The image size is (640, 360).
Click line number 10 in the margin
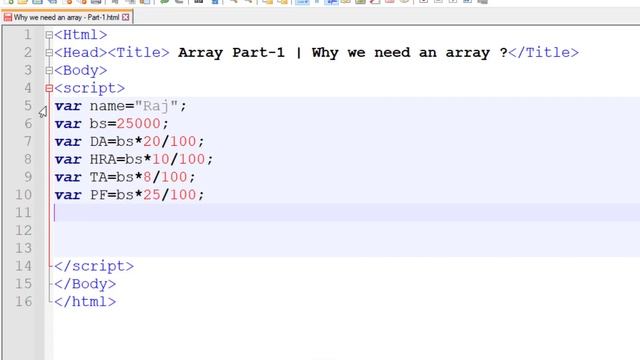[x=23, y=195]
